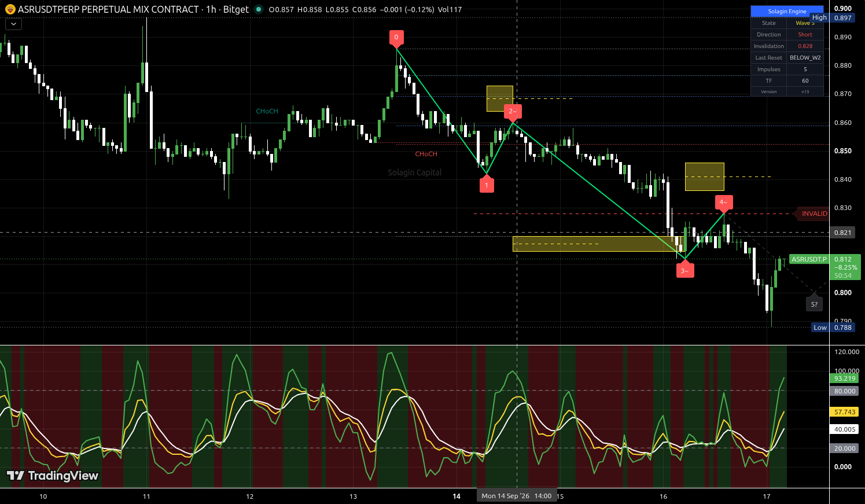This screenshot has width=865, height=504.
Task: Click the 93.219 indicator value label
Action: (845, 378)
